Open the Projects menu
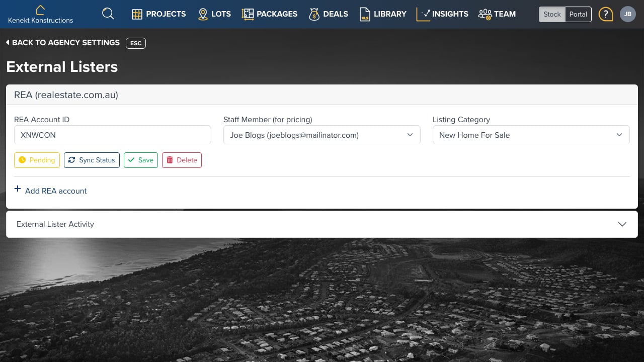The image size is (644, 362). coord(159,14)
